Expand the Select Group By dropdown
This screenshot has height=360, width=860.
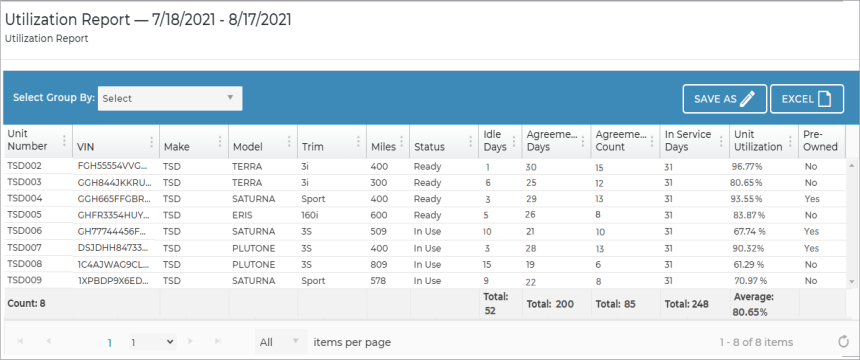click(170, 98)
